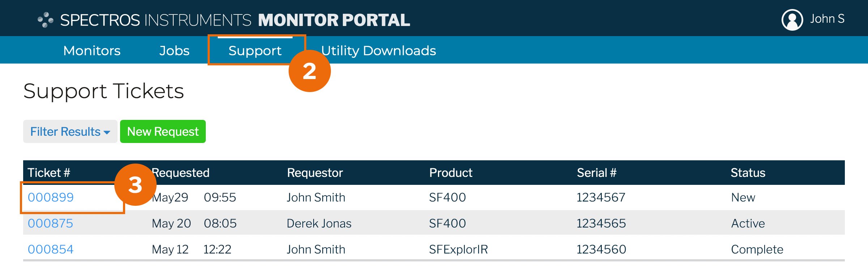This screenshot has height=278, width=868.
Task: Open ticket 000899 link
Action: [51, 197]
